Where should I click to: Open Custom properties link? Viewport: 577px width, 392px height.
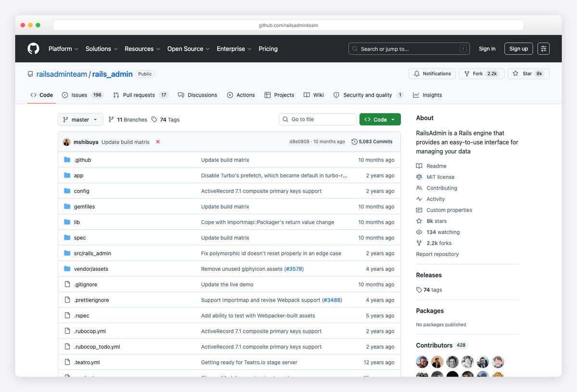444,210
